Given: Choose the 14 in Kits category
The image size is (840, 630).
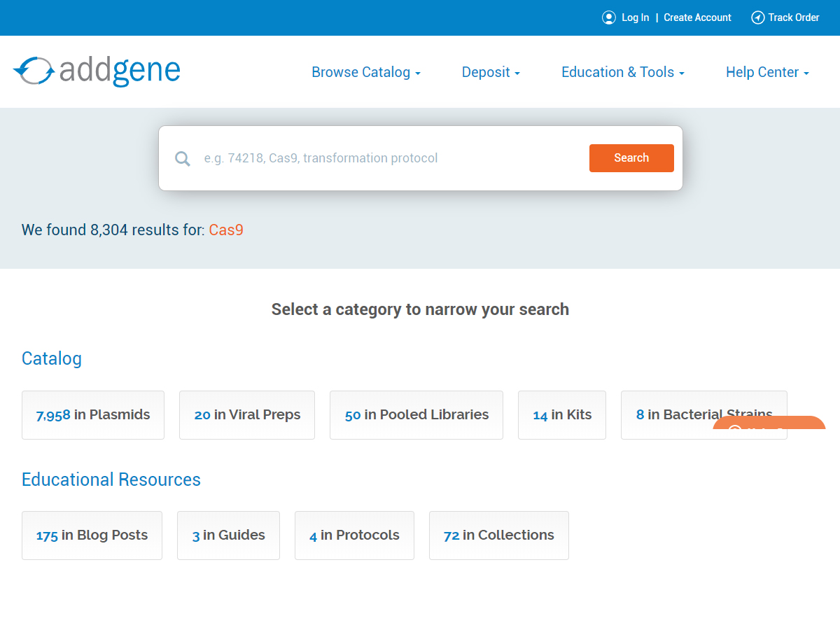Looking at the screenshot, I should 562,415.
